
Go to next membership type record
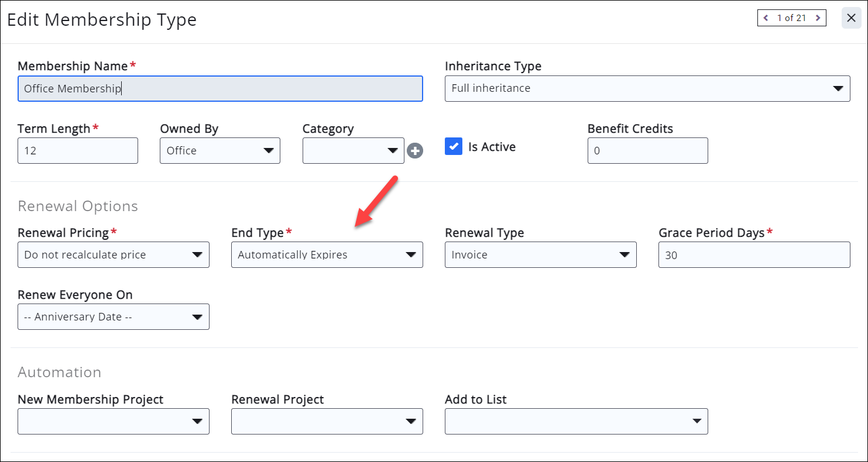[x=818, y=18]
